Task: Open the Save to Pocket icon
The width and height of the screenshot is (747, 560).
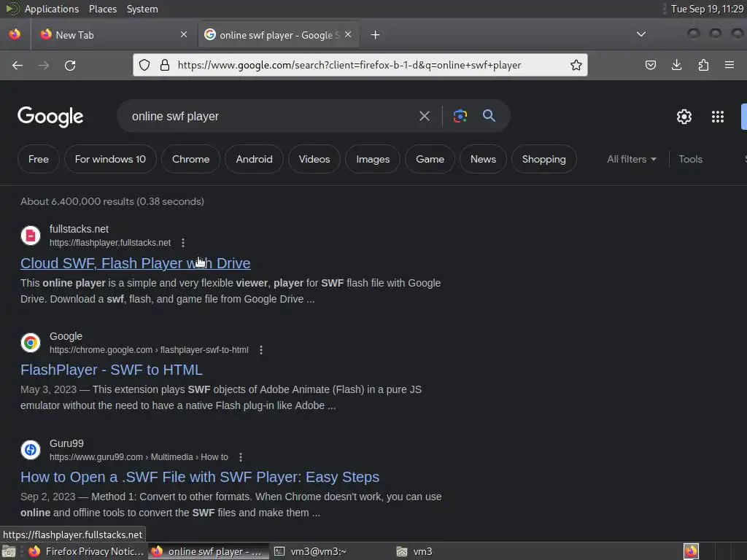Action: pyautogui.click(x=650, y=65)
